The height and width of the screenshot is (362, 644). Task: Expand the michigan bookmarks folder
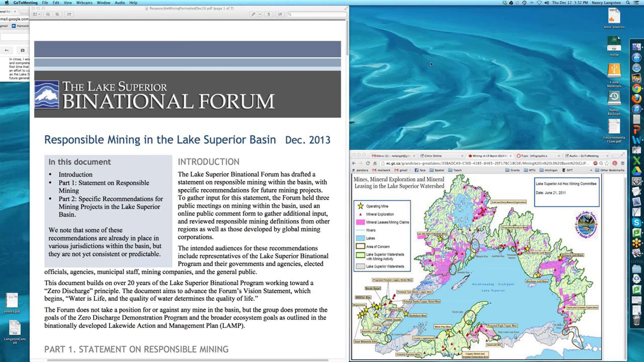click(x=548, y=170)
